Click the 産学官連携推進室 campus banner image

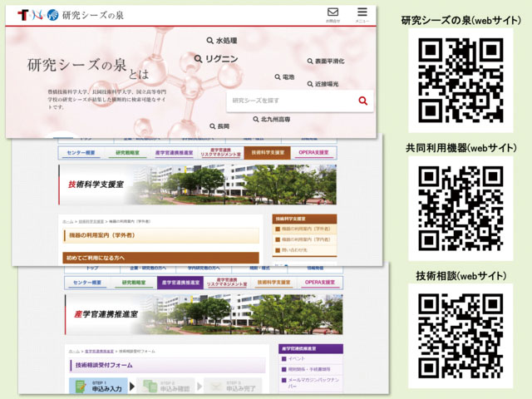coord(204,314)
